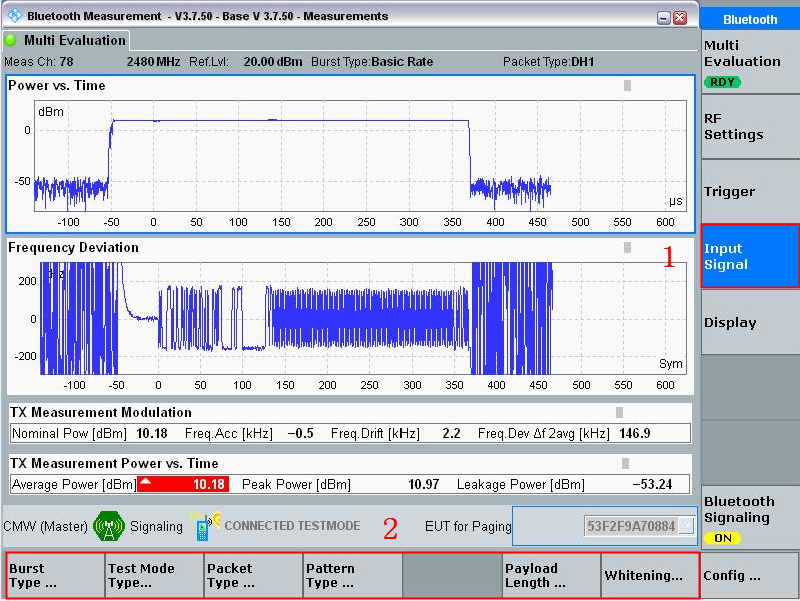Toggle the Multi Evaluation RDY softkey
The image size is (800, 601).
(750, 62)
